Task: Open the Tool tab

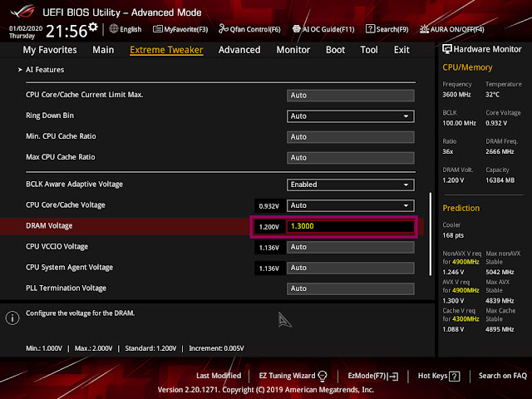Action: tap(369, 50)
